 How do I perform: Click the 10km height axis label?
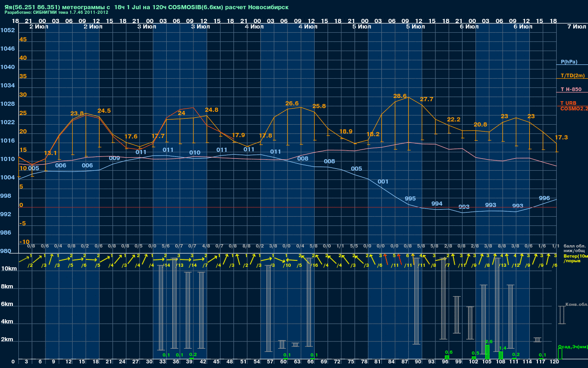[9, 269]
